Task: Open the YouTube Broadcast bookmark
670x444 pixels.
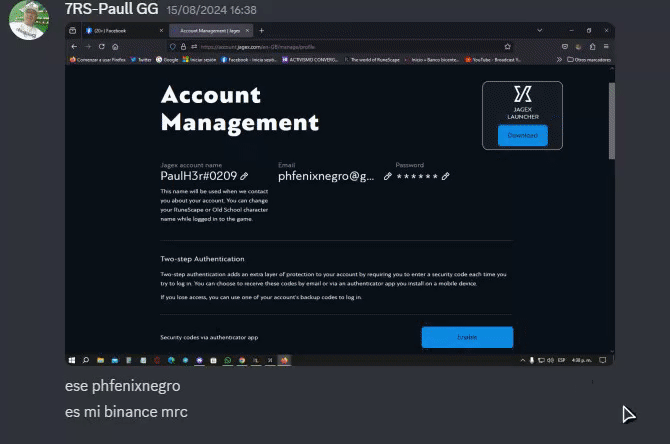Action: [x=493, y=60]
